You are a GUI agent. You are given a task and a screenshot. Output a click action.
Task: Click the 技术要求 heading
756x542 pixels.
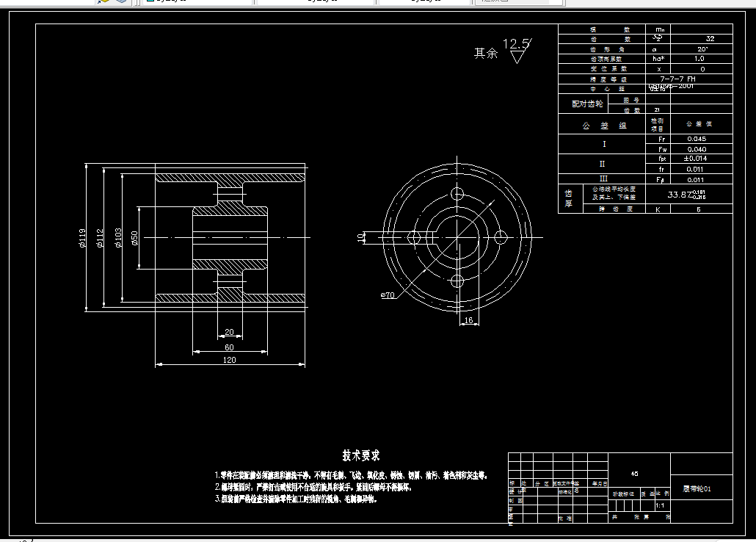click(x=361, y=455)
